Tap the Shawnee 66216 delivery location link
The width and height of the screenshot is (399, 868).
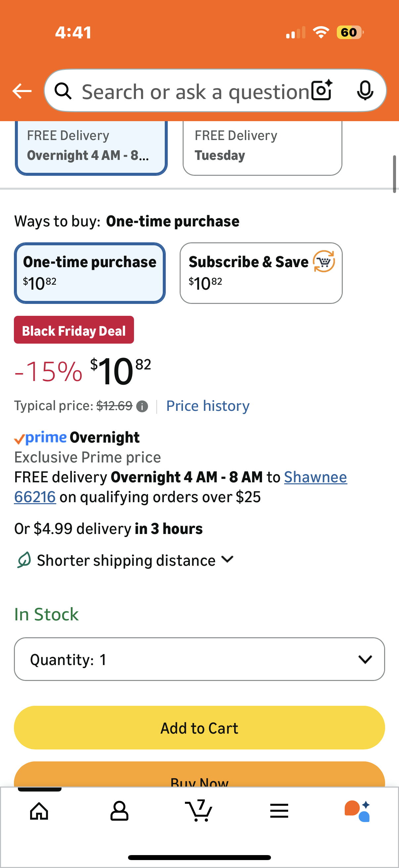click(x=315, y=477)
